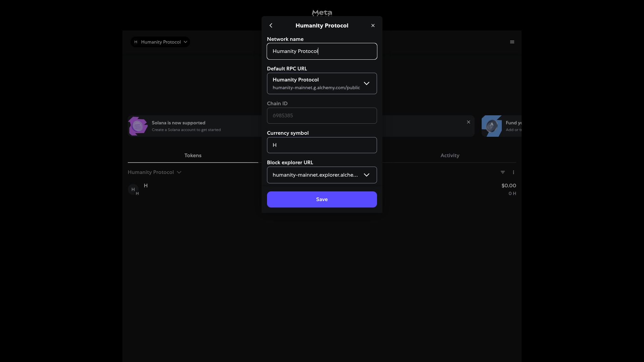The height and width of the screenshot is (362, 644).
Task: Edit the Currency symbol field
Action: point(322,145)
